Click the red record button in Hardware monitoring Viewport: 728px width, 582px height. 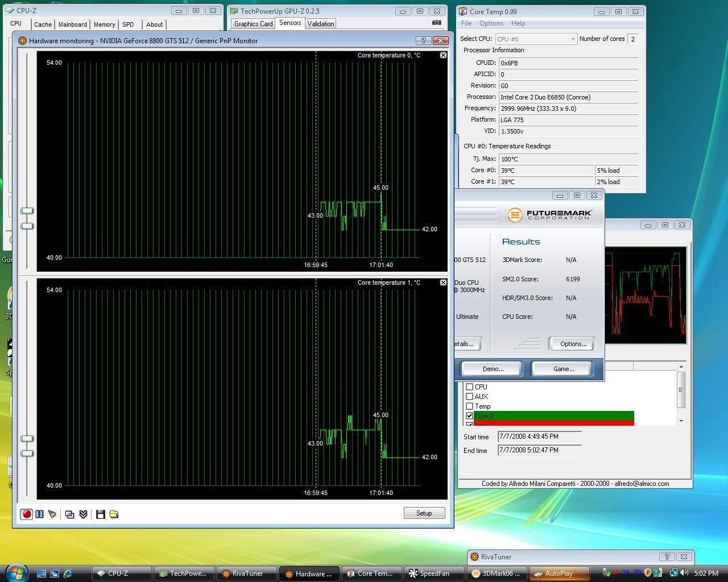26,514
